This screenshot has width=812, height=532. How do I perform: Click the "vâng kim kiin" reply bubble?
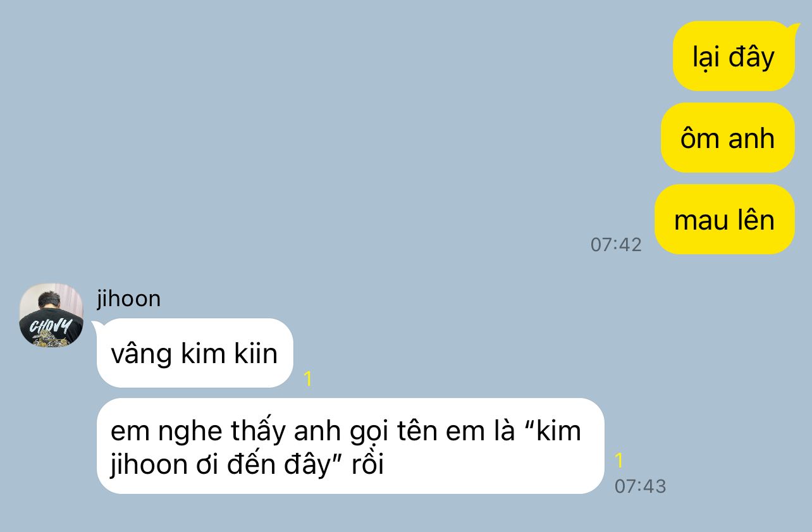(195, 353)
